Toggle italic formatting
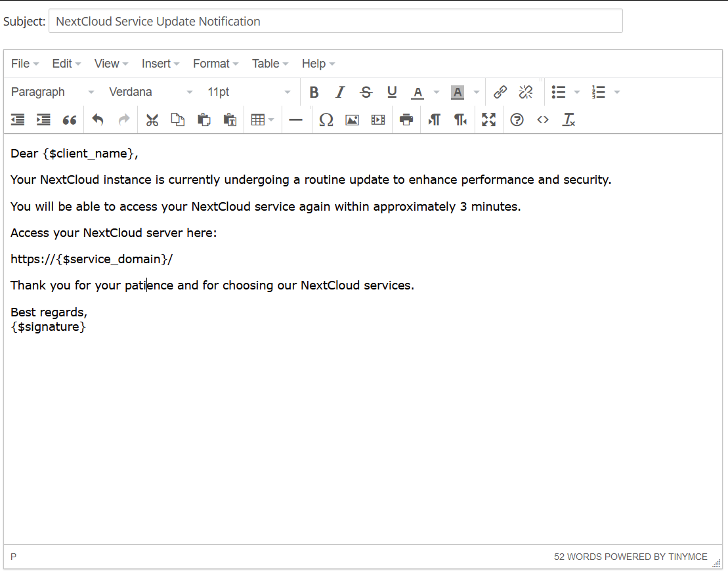 tap(339, 92)
